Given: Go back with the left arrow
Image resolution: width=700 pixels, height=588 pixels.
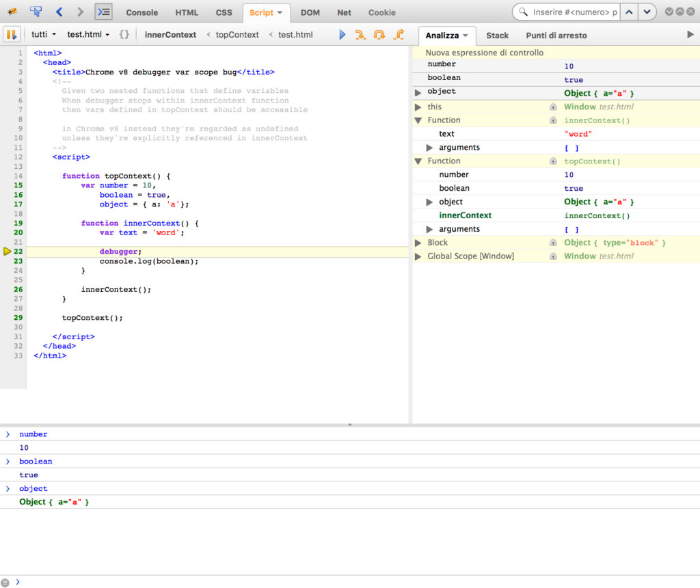Looking at the screenshot, I should click(x=59, y=12).
